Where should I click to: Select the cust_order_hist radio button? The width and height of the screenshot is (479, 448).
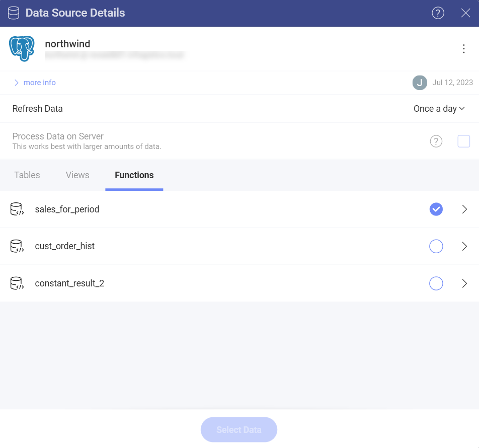(436, 246)
